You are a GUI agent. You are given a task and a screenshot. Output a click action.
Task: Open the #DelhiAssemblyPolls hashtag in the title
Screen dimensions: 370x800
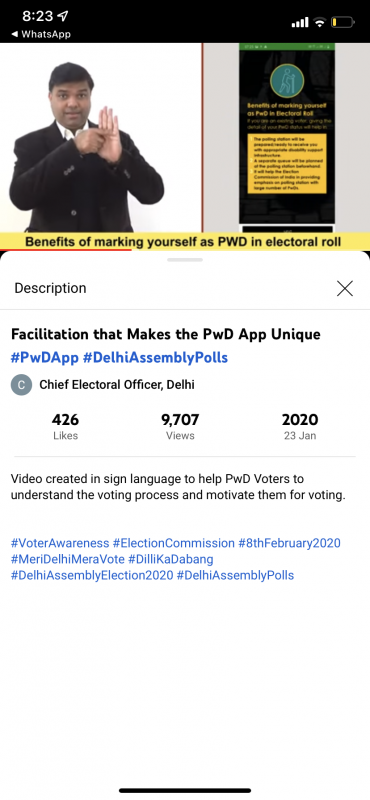(155, 358)
